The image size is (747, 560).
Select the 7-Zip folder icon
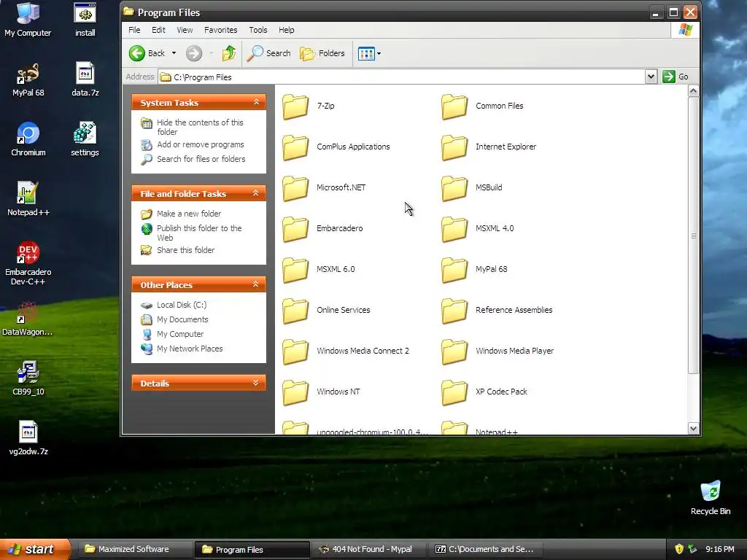(295, 106)
